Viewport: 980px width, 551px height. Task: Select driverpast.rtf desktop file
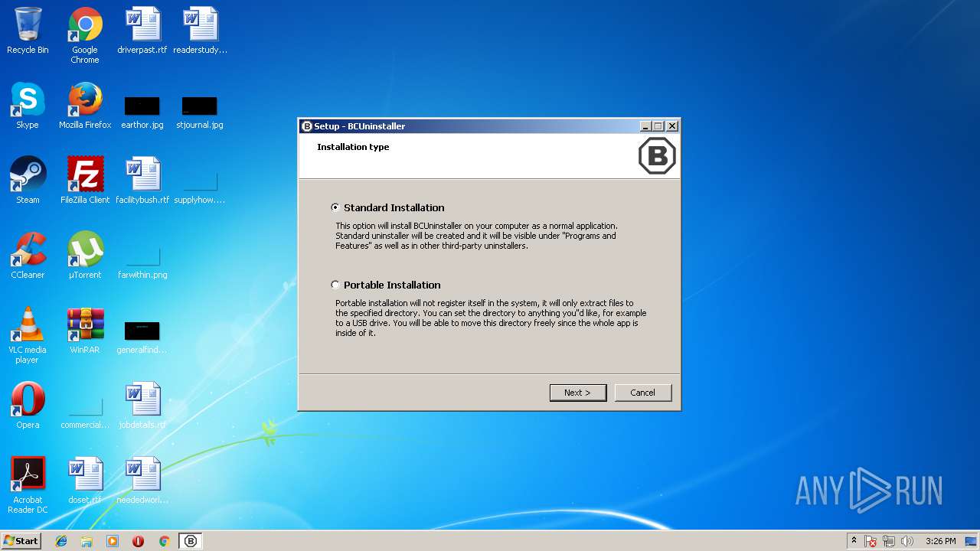(142, 31)
